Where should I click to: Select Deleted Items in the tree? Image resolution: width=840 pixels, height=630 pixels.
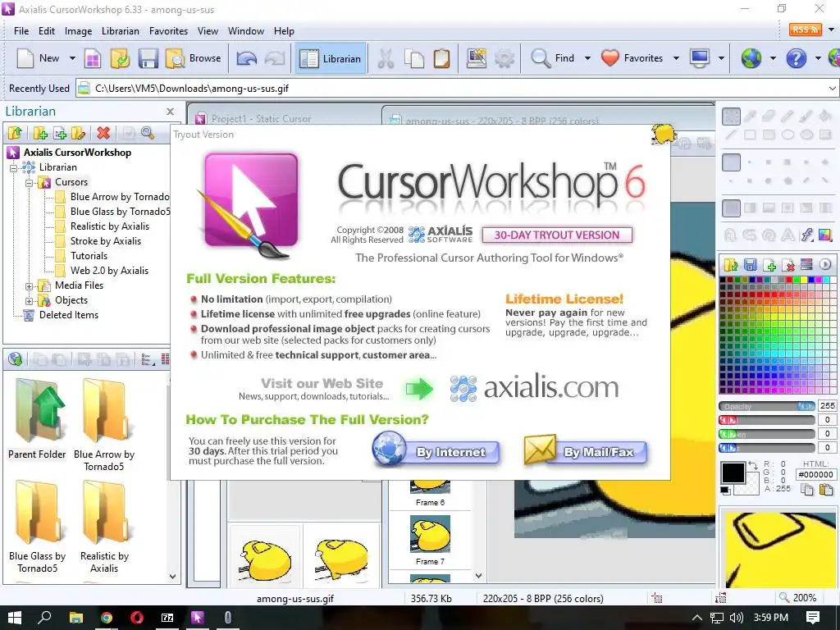[69, 315]
